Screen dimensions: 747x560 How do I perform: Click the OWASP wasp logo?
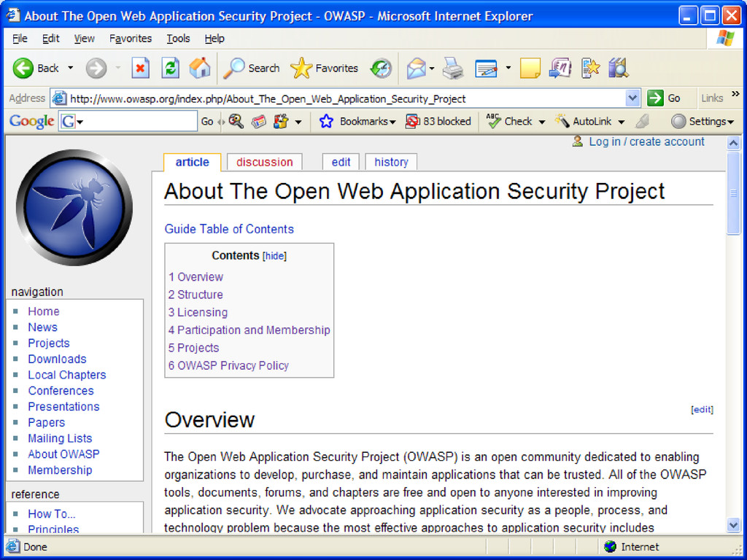[x=74, y=208]
